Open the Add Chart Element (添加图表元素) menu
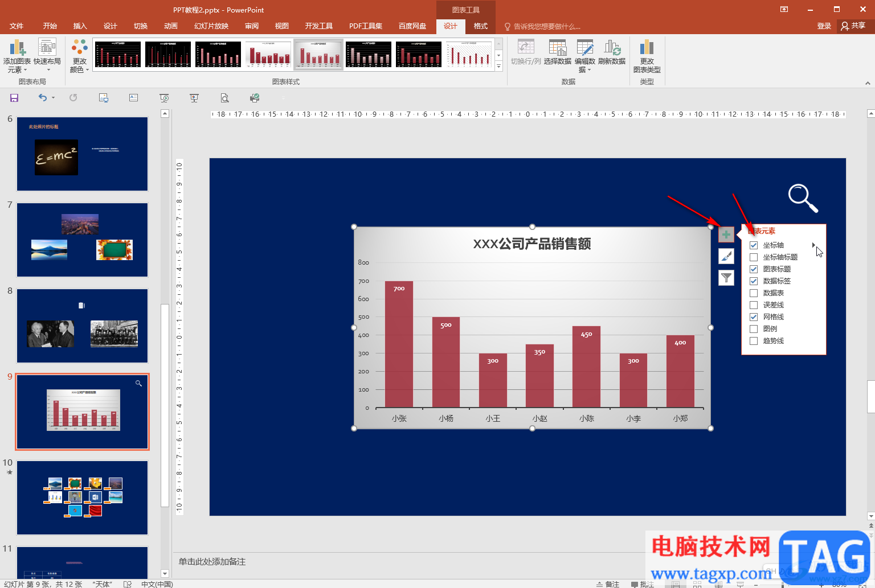875x588 pixels. click(x=17, y=56)
